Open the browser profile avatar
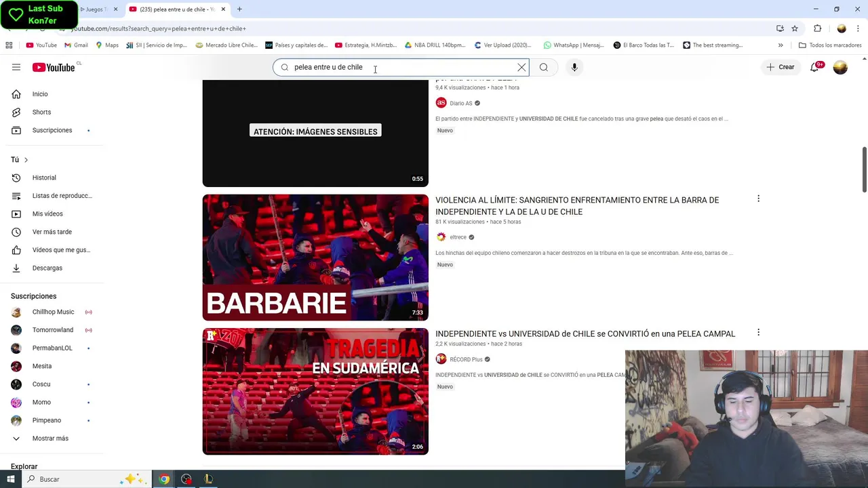 click(x=842, y=28)
